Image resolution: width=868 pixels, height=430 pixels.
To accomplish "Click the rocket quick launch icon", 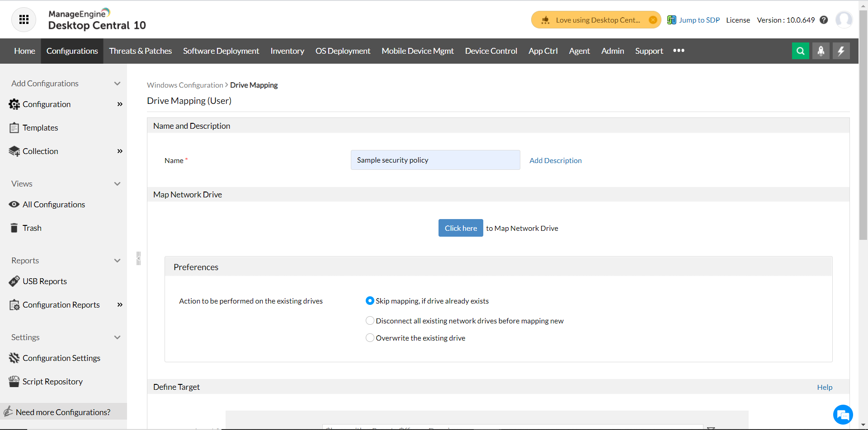I will 821,51.
